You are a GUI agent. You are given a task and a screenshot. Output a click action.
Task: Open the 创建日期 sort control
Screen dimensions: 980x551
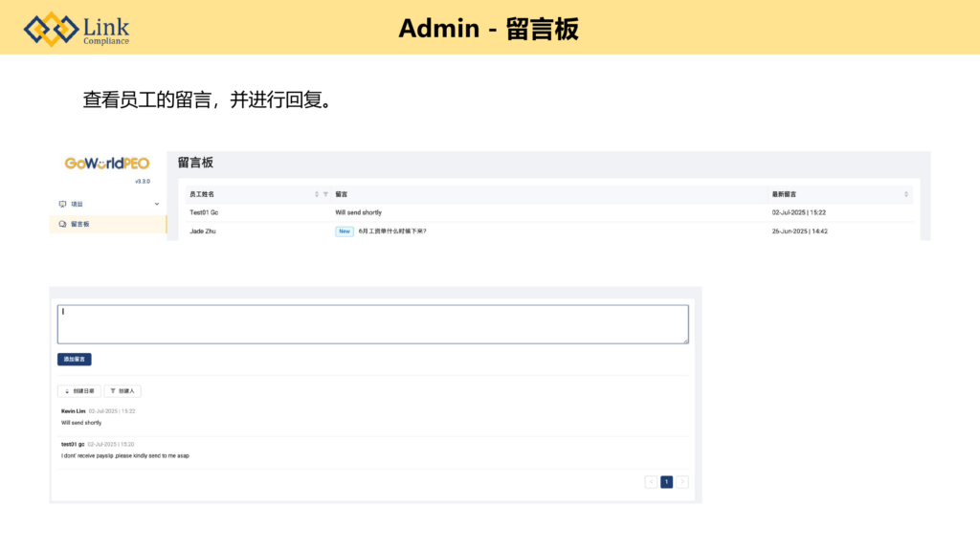[x=79, y=391]
